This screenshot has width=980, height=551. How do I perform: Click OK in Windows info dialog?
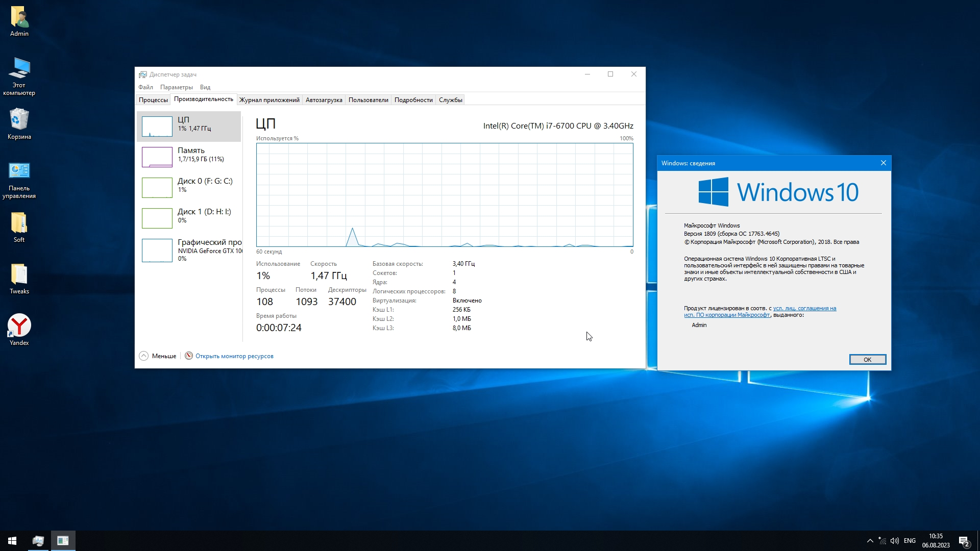tap(867, 360)
